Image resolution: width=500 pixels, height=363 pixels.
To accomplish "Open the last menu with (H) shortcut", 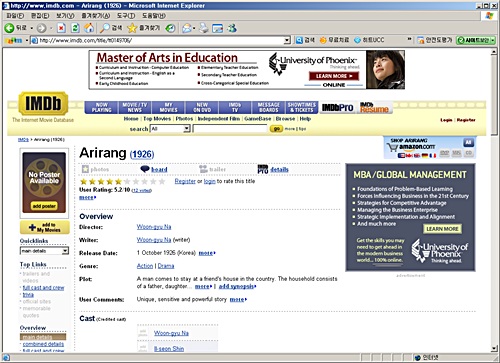I will (x=154, y=16).
